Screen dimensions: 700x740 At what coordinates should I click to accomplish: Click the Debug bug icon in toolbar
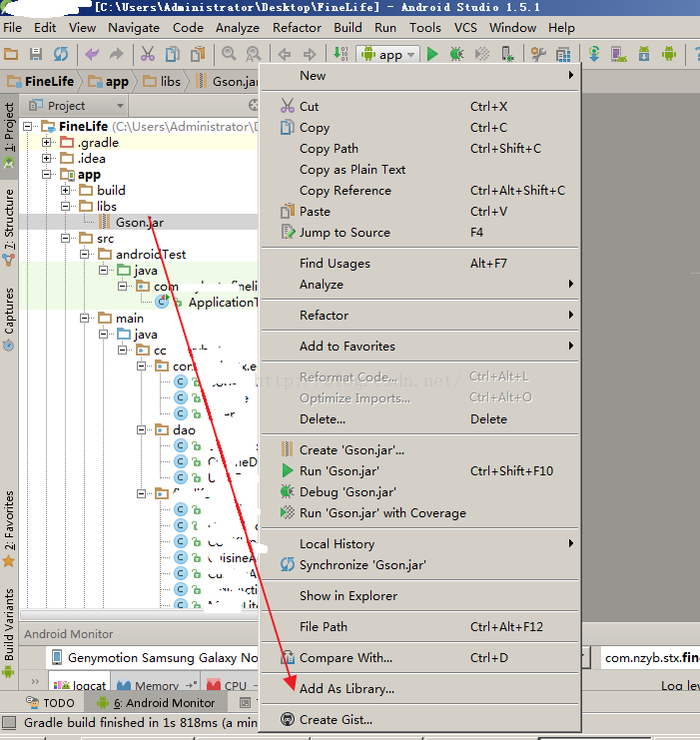456,54
